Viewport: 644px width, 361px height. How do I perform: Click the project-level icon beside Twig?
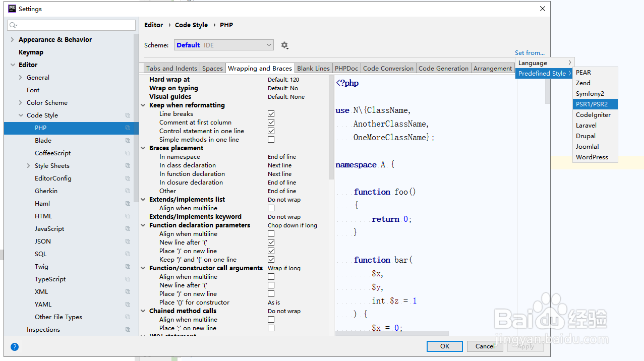coord(128,267)
